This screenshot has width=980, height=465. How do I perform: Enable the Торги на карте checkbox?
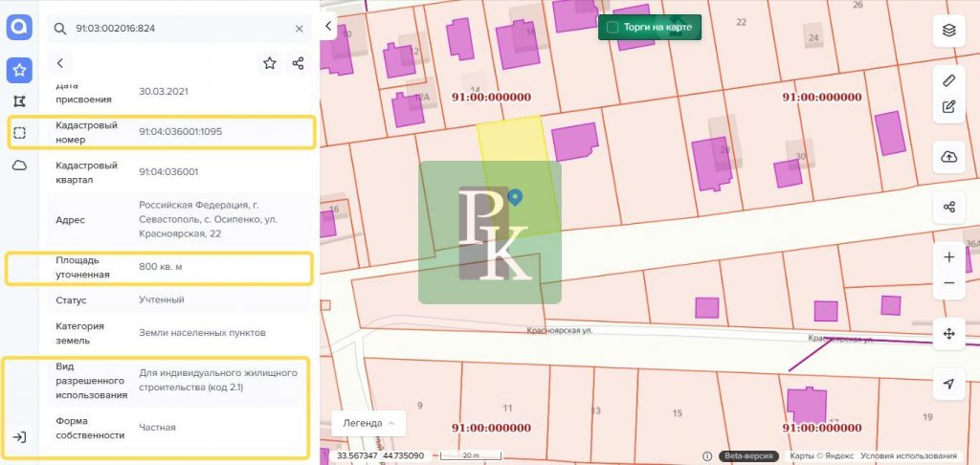[612, 28]
